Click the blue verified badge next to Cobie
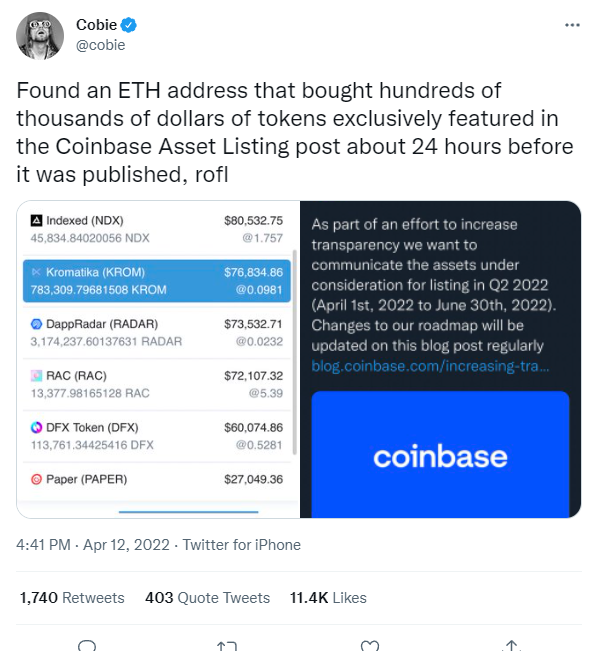The width and height of the screenshot is (593, 651). (x=128, y=25)
